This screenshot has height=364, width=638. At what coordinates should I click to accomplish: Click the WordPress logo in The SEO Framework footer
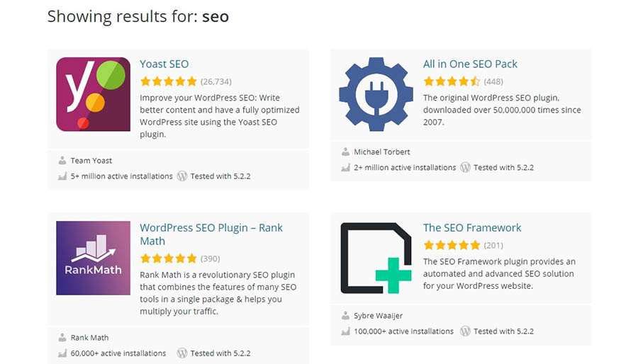(x=465, y=331)
